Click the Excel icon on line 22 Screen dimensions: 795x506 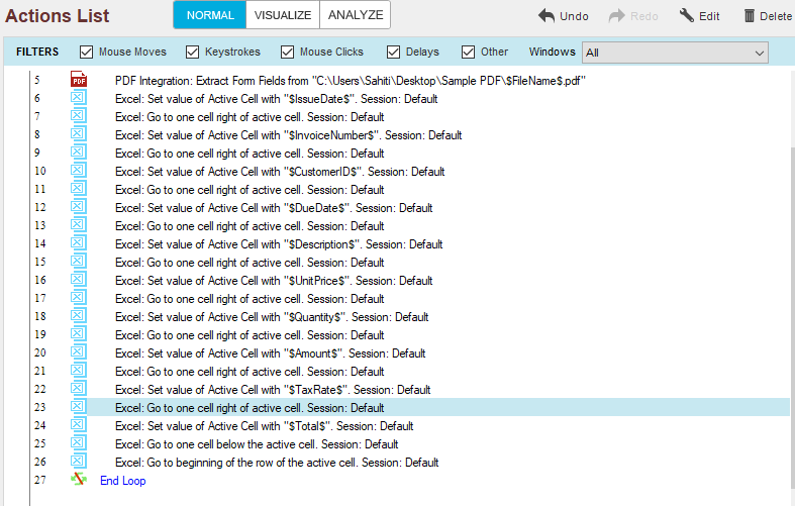(x=78, y=389)
